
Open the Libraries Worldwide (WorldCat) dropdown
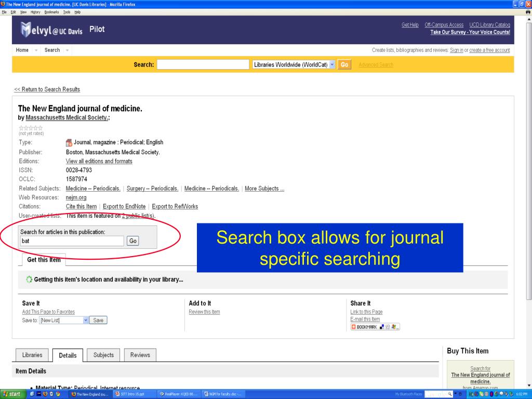294,64
